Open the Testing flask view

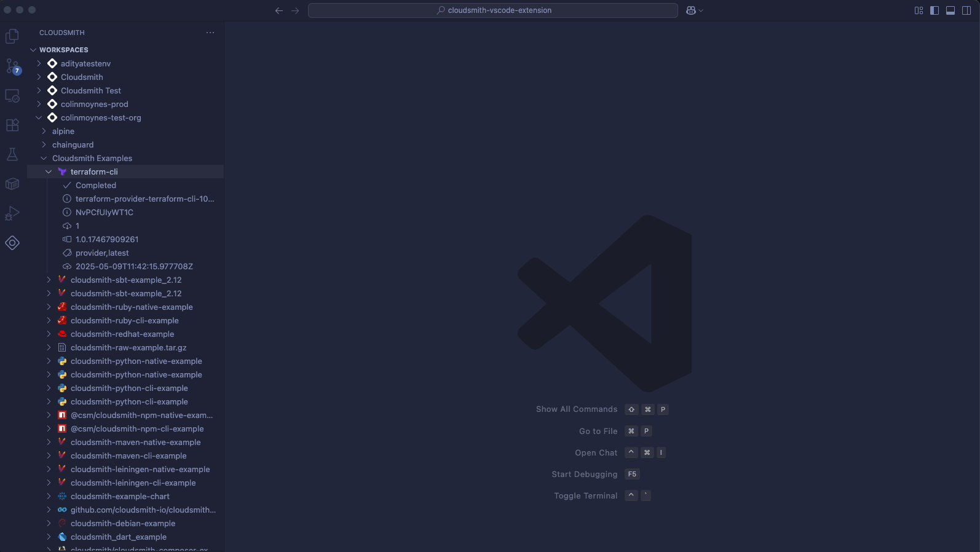pyautogui.click(x=12, y=155)
